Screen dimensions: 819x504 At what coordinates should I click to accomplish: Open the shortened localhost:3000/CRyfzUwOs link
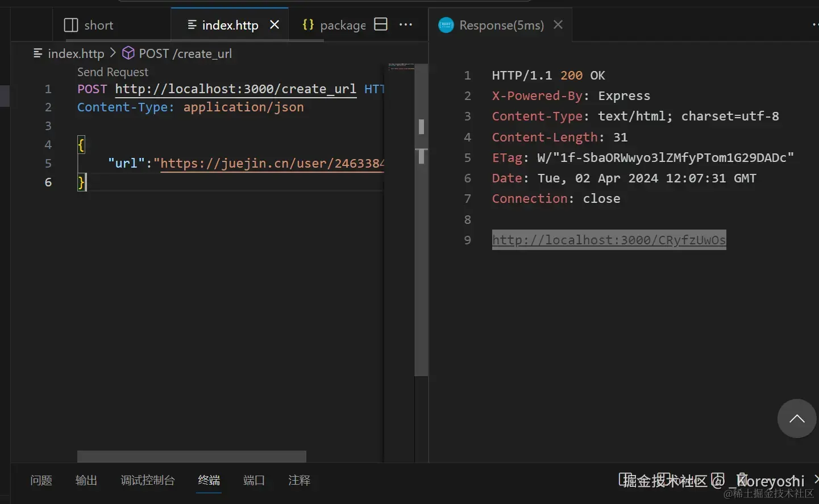pos(609,240)
